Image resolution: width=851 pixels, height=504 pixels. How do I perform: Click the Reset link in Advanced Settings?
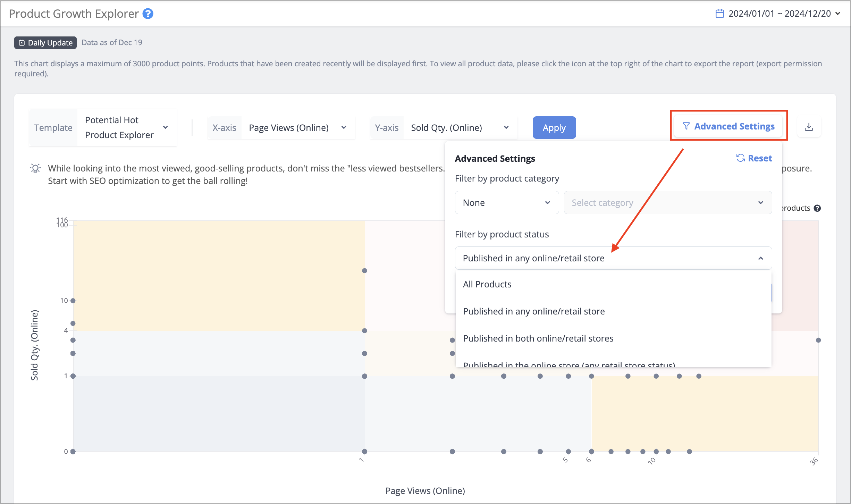754,158
